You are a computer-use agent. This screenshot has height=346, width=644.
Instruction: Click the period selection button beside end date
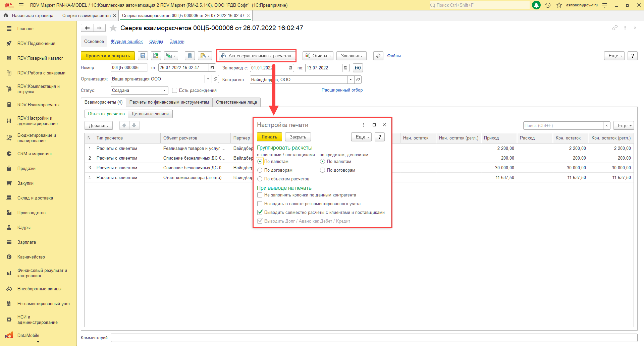pos(358,68)
